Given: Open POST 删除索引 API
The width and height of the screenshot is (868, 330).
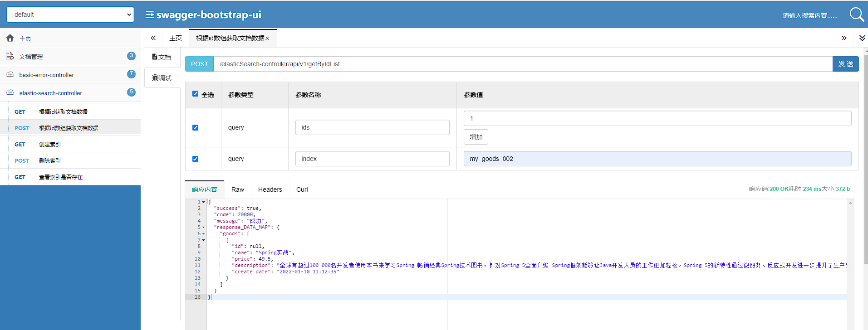Looking at the screenshot, I should (x=70, y=160).
